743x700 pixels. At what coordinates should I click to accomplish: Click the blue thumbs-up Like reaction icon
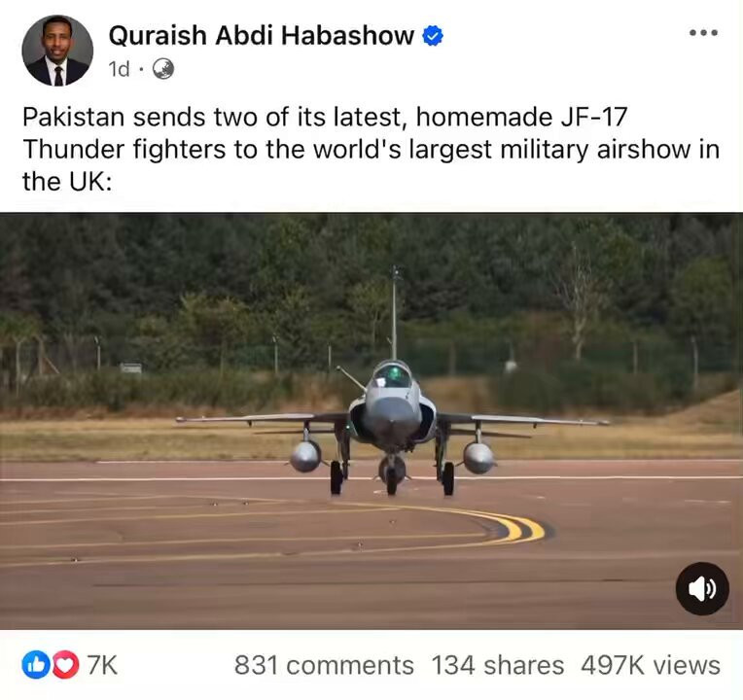tap(36, 664)
